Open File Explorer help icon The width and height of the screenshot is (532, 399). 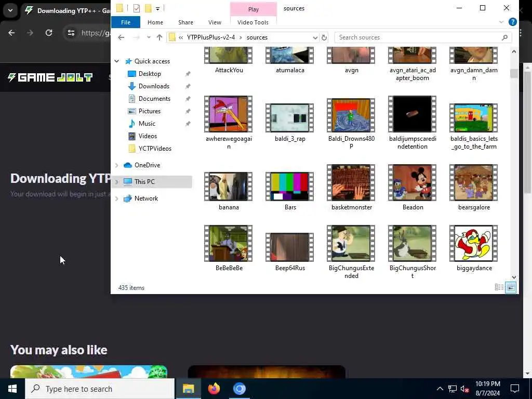(513, 22)
